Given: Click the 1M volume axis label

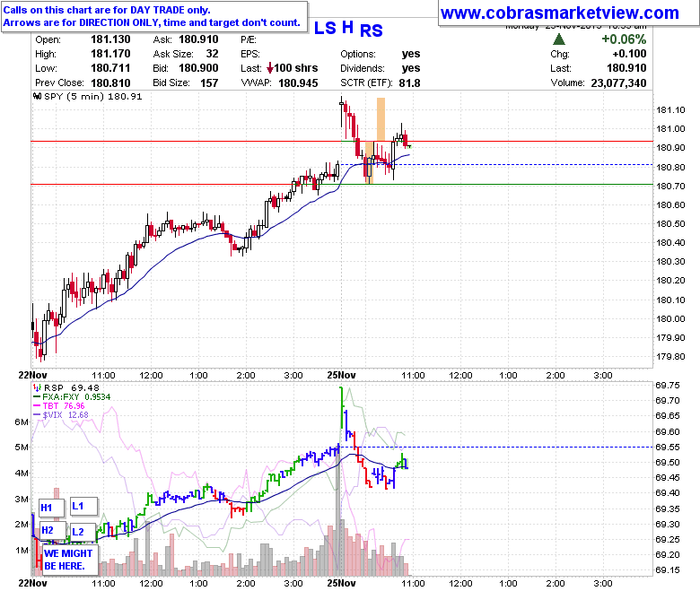Looking at the screenshot, I should 22,551.
